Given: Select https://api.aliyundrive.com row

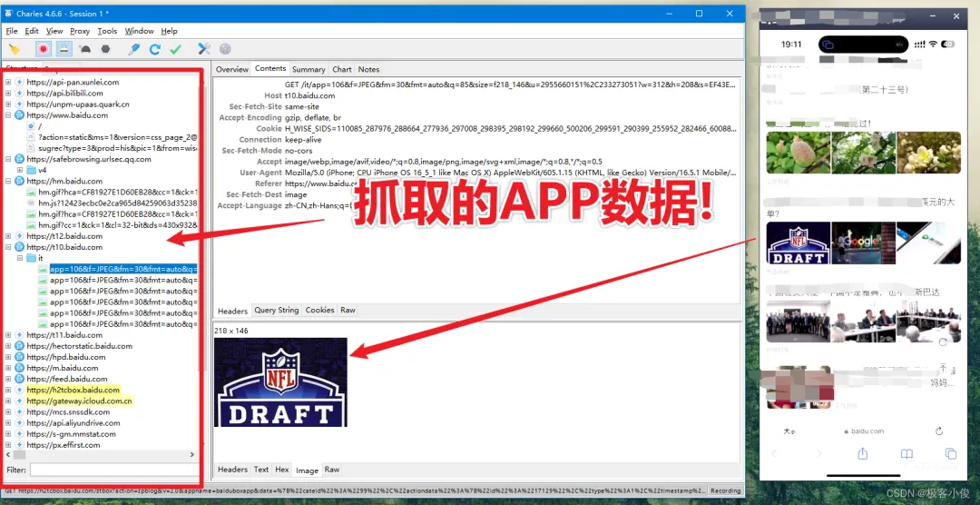Looking at the screenshot, I should click(x=73, y=422).
